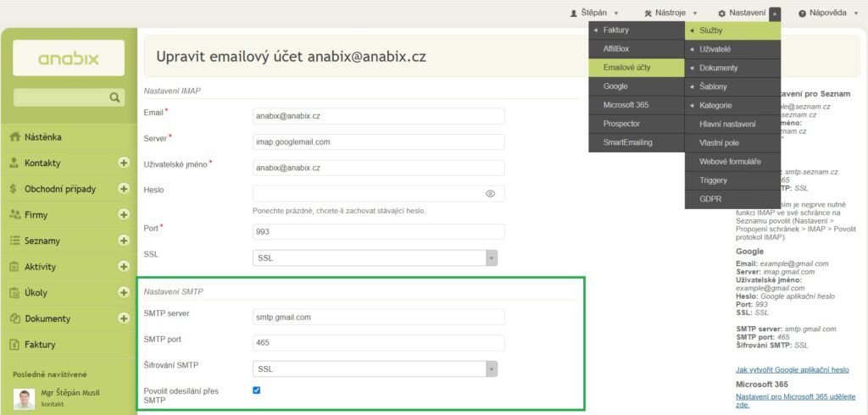This screenshot has width=868, height=415.
Task: Click the anabix logo
Action: (69, 58)
